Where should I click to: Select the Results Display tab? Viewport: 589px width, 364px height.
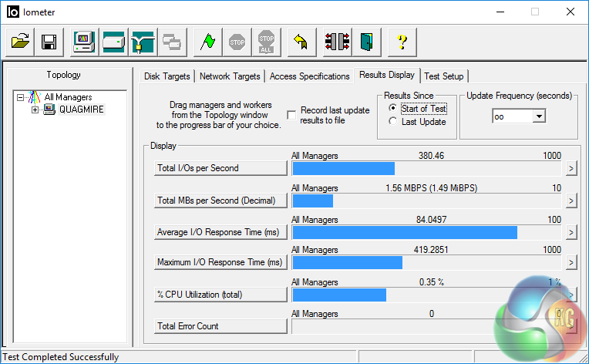point(386,75)
